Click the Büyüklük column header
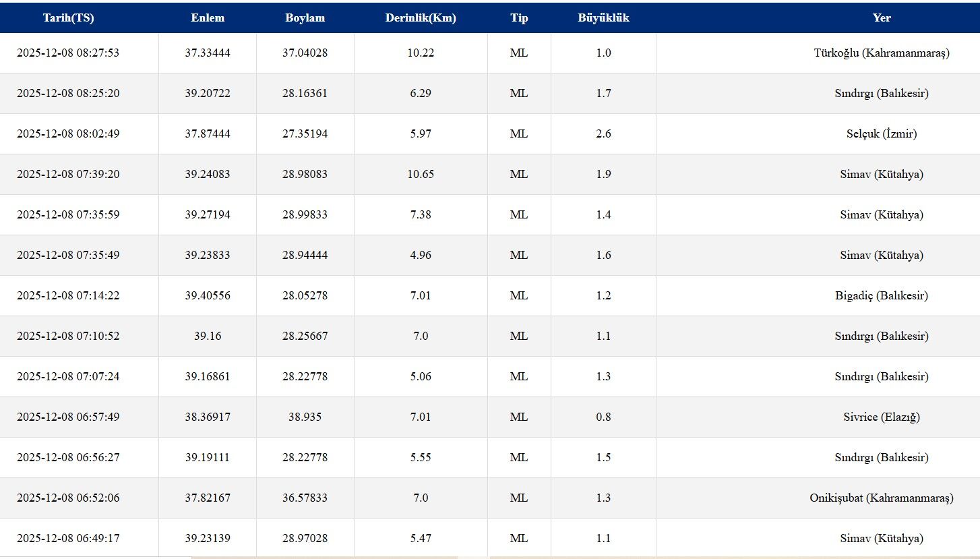The image size is (980, 559). point(603,18)
